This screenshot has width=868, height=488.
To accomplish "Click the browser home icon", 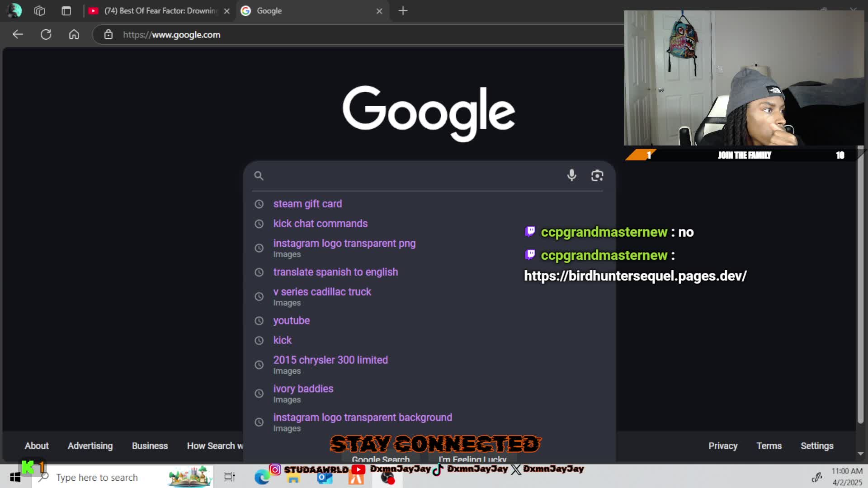I will tap(74, 34).
